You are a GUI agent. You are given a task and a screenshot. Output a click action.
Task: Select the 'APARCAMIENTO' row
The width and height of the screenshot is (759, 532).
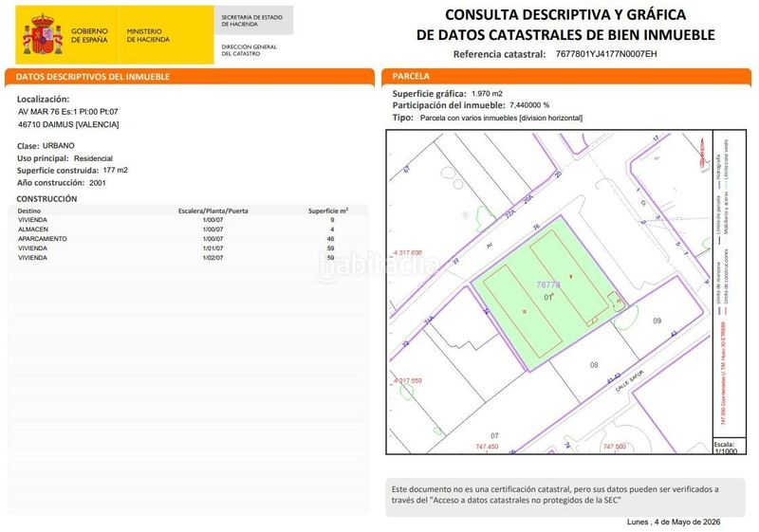[x=188, y=239]
